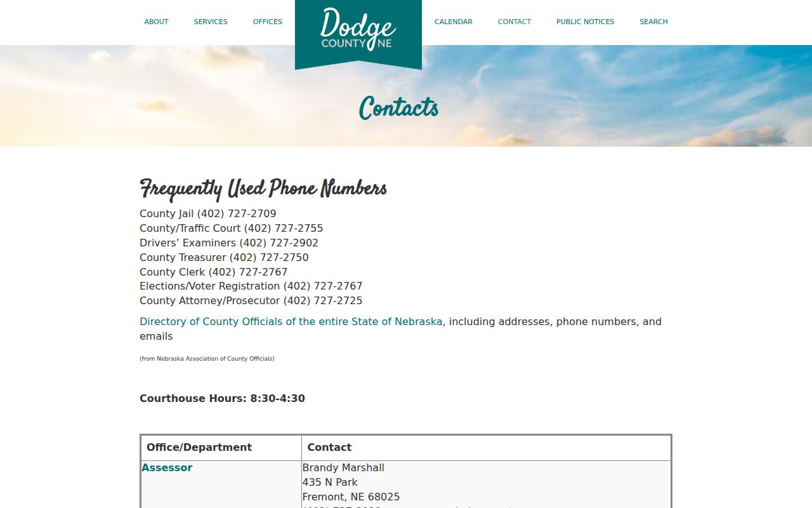Open the Contact nav link
The height and width of the screenshot is (508, 812).
[x=514, y=22]
